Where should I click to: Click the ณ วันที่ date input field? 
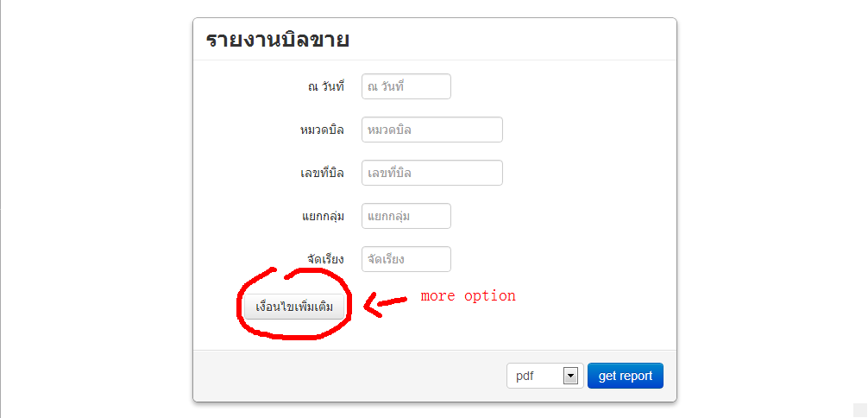pyautogui.click(x=406, y=86)
